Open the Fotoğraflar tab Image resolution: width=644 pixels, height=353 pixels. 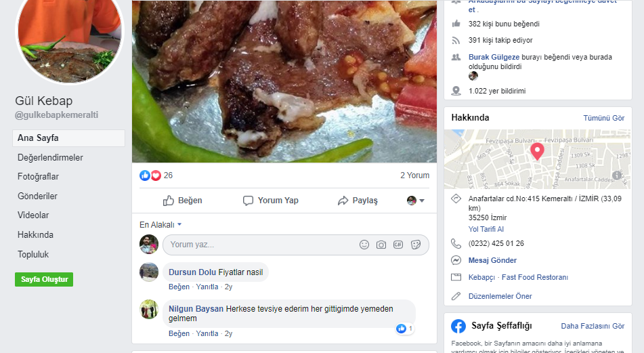[38, 177]
